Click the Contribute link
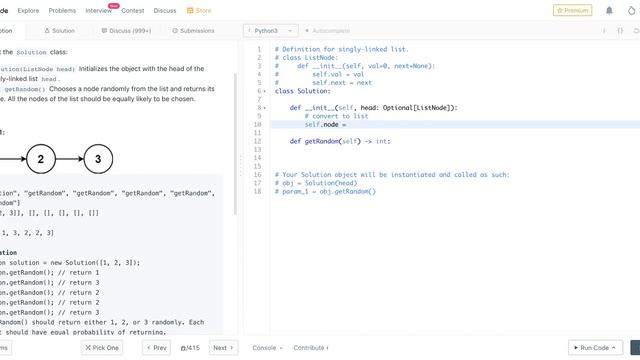This screenshot has height=360, width=640. [x=311, y=348]
